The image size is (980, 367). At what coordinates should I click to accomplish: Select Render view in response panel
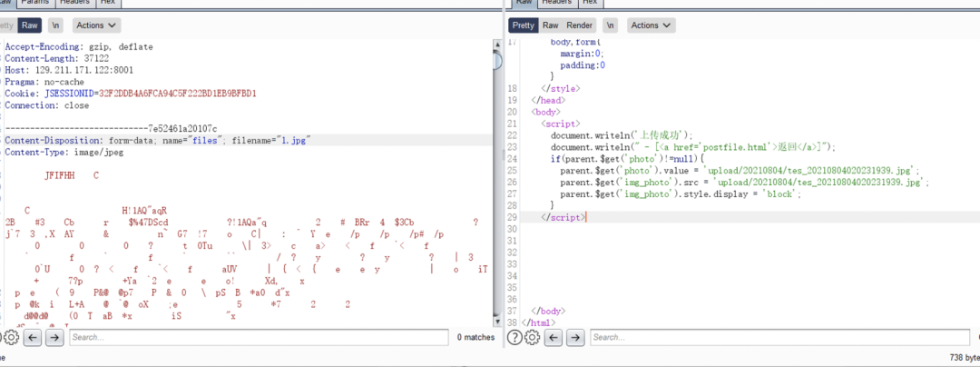click(580, 25)
